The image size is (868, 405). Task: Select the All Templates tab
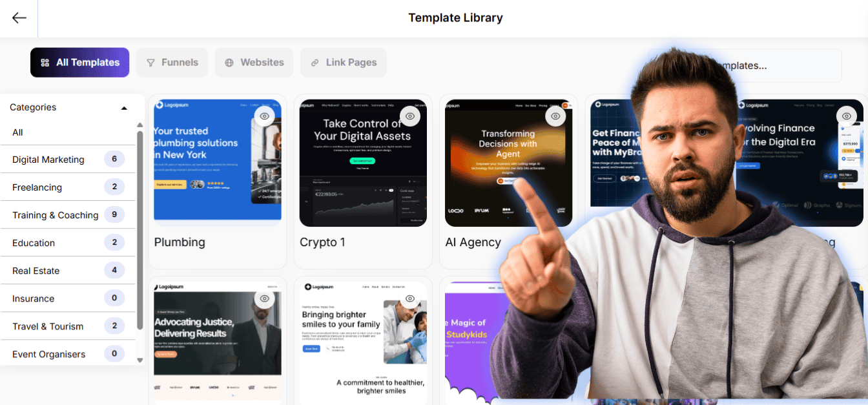79,63
